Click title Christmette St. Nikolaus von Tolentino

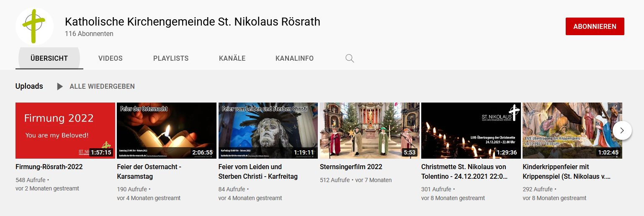pyautogui.click(x=464, y=172)
